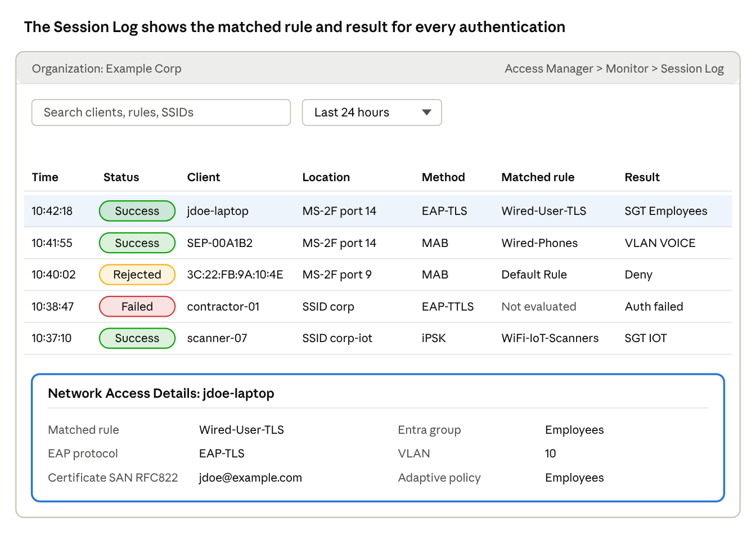Click the Access Manager breadcrumb

548,69
